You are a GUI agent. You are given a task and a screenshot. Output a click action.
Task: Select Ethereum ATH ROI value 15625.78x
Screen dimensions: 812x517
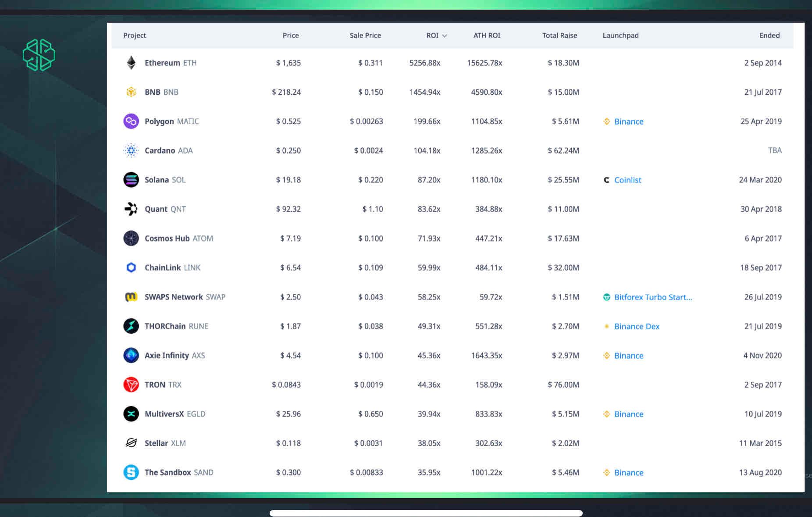484,63
